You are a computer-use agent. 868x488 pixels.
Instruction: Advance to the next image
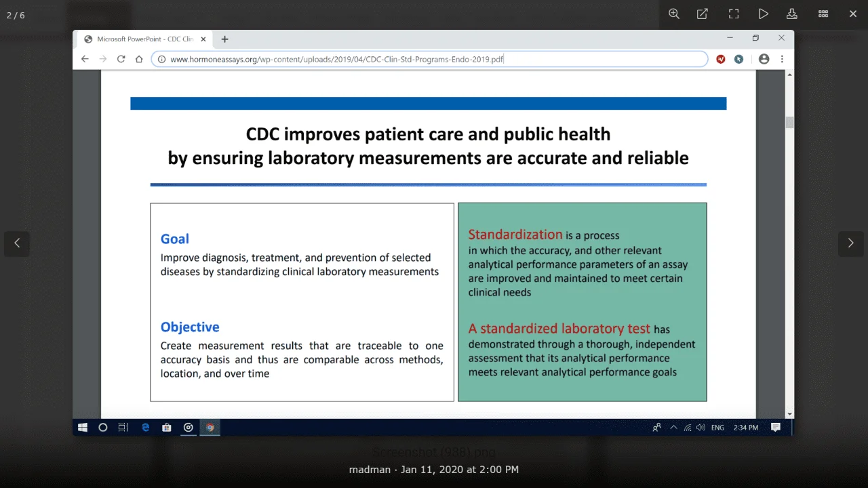850,243
